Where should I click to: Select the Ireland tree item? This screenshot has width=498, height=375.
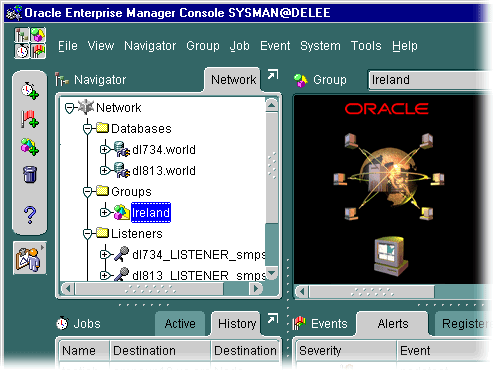click(151, 212)
